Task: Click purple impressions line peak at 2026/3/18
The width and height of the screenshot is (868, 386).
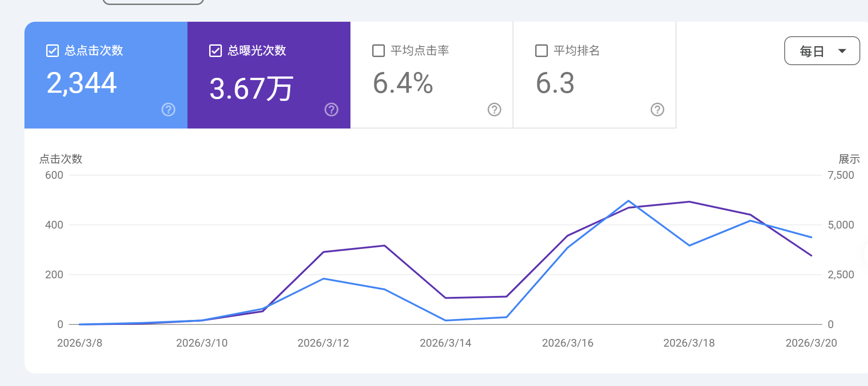Action: click(x=689, y=202)
